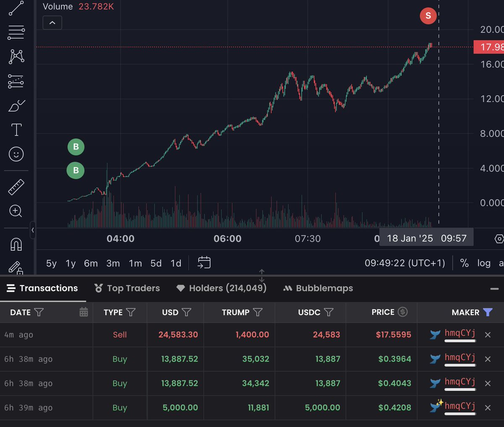
Task: Open the active MAKER column filter
Action: pyautogui.click(x=488, y=312)
